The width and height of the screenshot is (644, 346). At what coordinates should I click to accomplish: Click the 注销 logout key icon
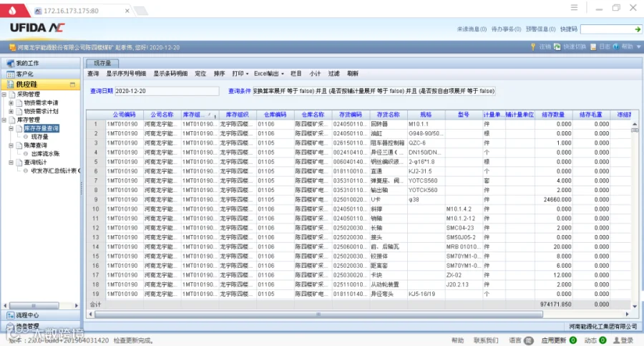tap(533, 47)
